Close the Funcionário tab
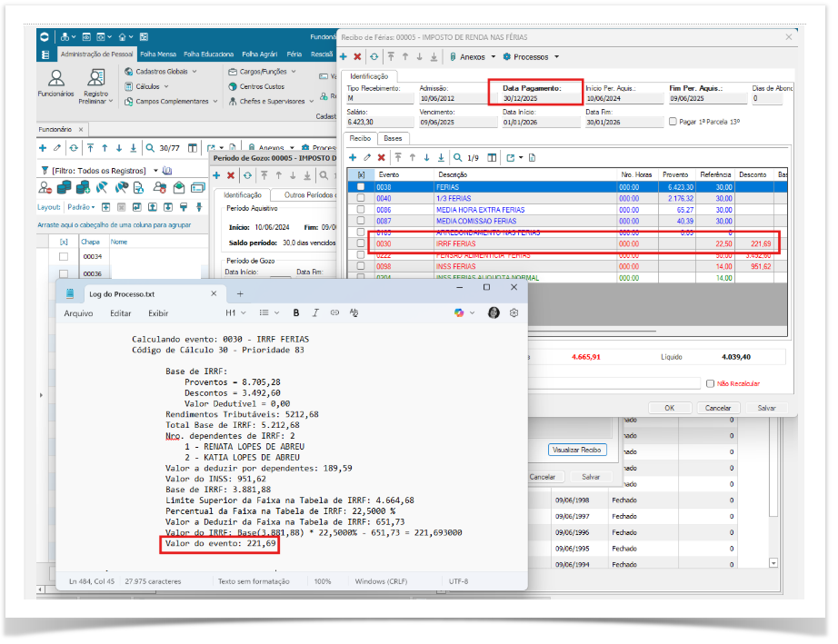The height and width of the screenshot is (644, 838). 81,129
